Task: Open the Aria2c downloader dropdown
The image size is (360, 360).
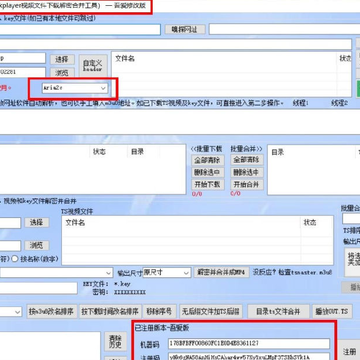Action: click(75, 88)
